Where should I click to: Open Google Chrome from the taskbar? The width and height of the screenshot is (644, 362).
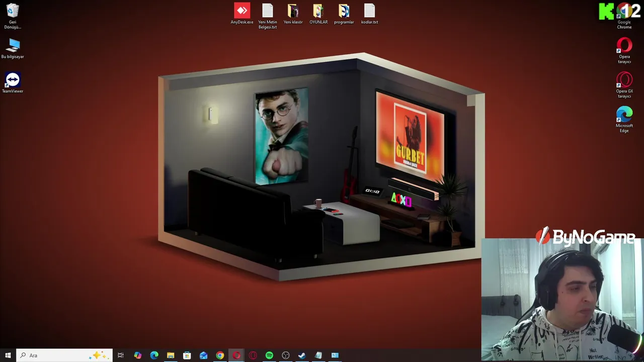pos(220,355)
